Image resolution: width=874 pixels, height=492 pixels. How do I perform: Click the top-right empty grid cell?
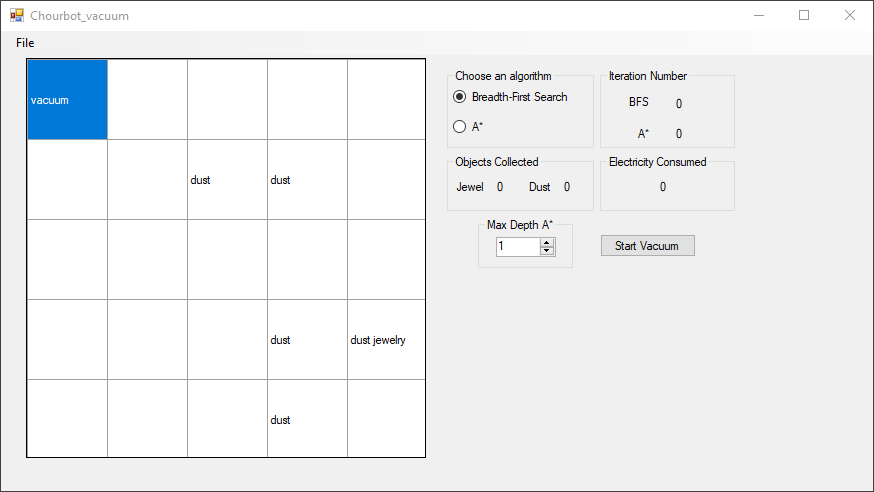click(x=386, y=100)
